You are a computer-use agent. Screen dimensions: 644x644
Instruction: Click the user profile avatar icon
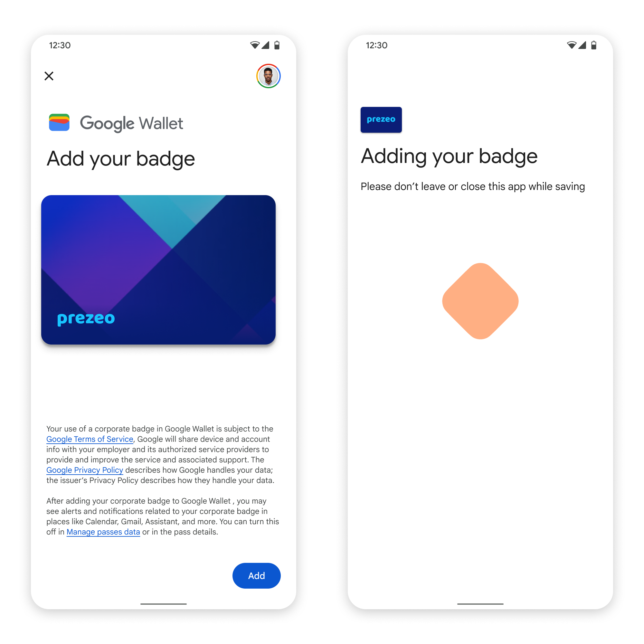[270, 75]
